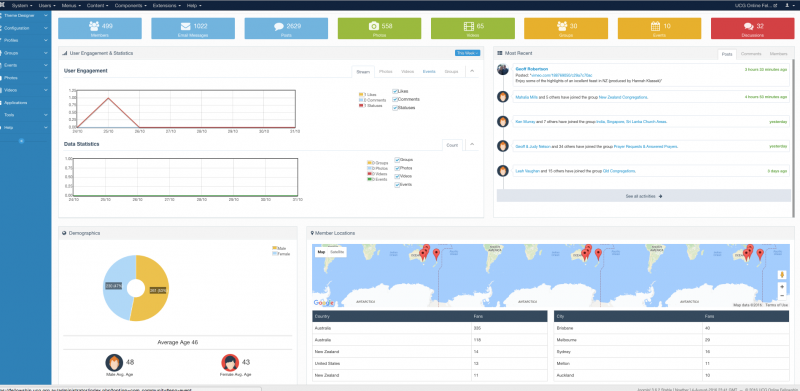Collapse the sidebar with the round toggle
The image size is (800, 391).
click(21, 140)
